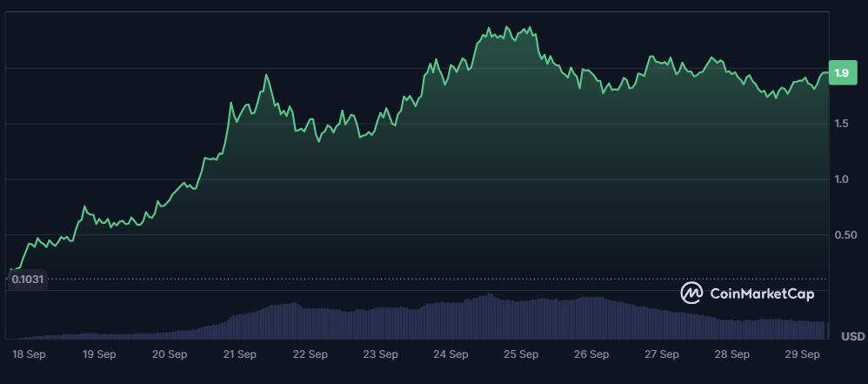The height and width of the screenshot is (384, 868).
Task: Select the 22 Sep date label
Action: click(310, 354)
